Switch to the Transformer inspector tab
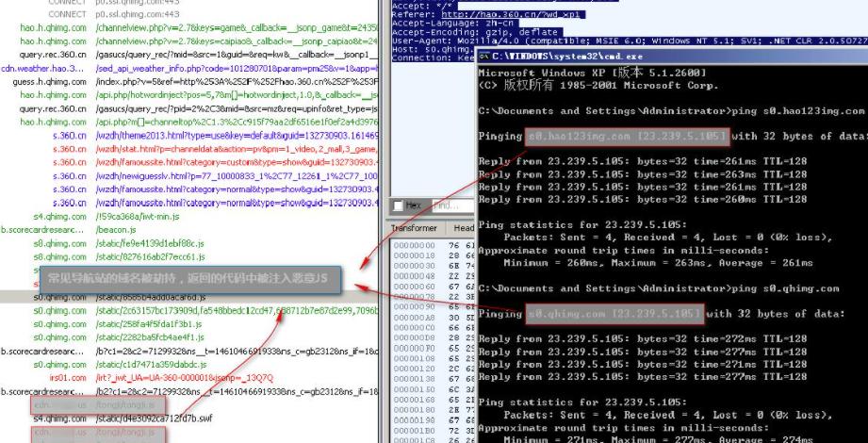Viewport: 868px width, 443px height. coord(414,228)
